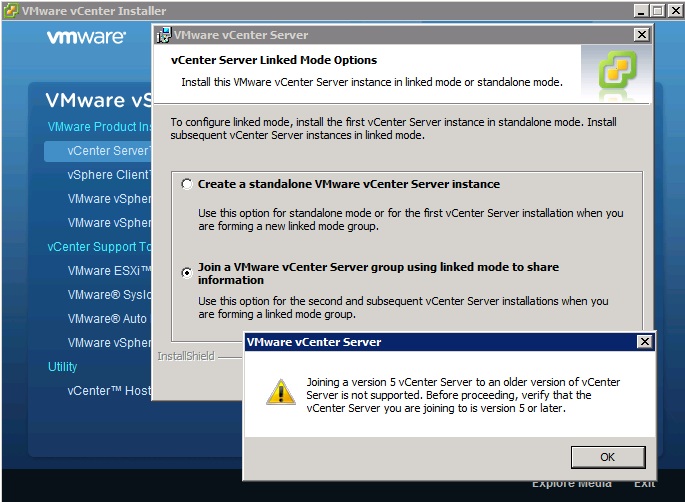Click the yellow warning triangle icon
The width and height of the screenshot is (685, 502).
[x=280, y=391]
